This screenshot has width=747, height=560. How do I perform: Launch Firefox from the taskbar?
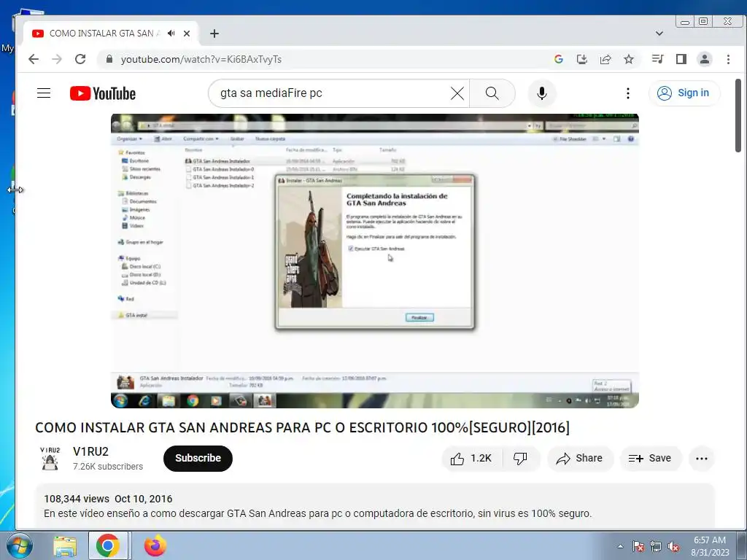[x=155, y=545]
